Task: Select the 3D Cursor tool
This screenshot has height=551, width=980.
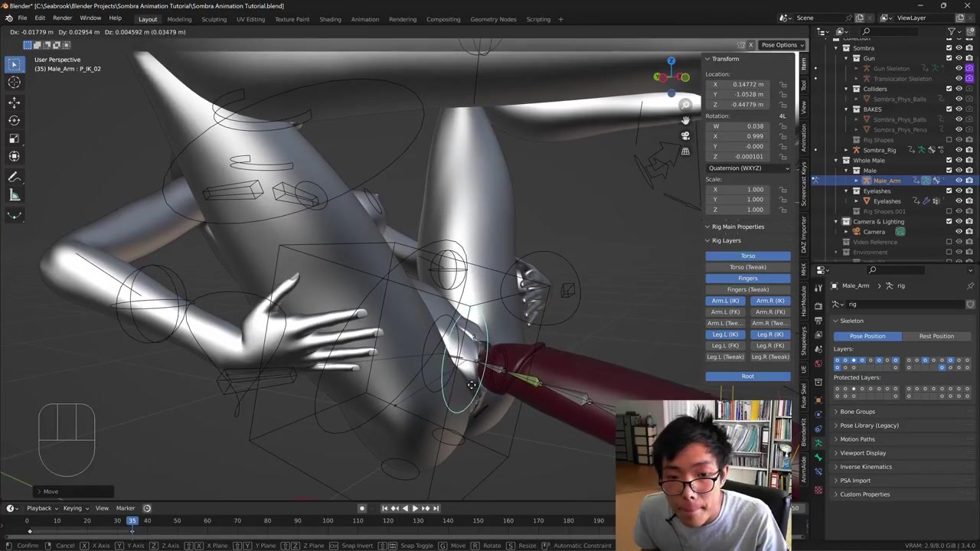Action: pos(14,83)
